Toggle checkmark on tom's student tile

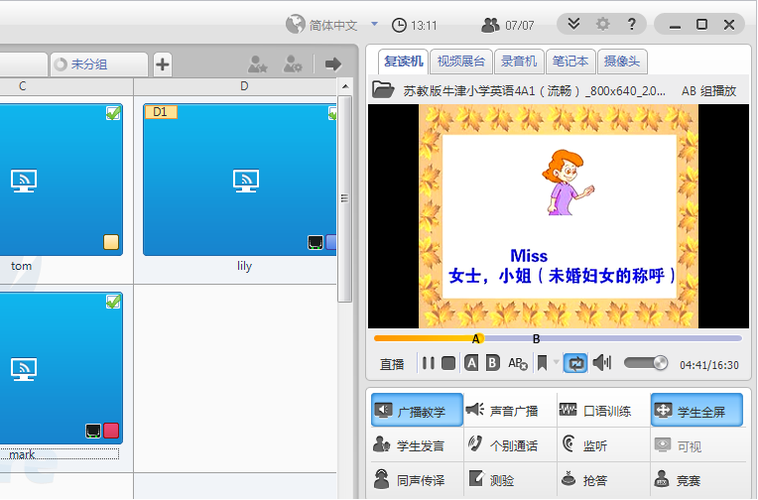coord(113,113)
